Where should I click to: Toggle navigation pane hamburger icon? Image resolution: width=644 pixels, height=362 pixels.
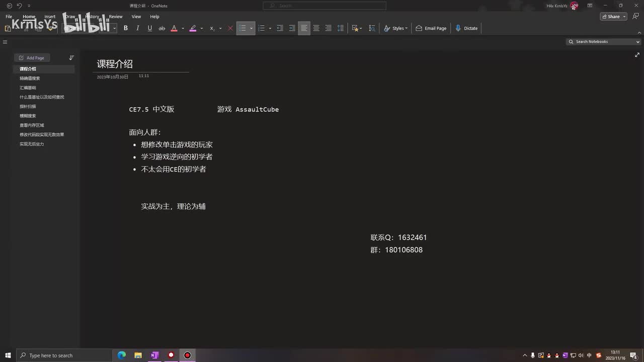click(5, 42)
